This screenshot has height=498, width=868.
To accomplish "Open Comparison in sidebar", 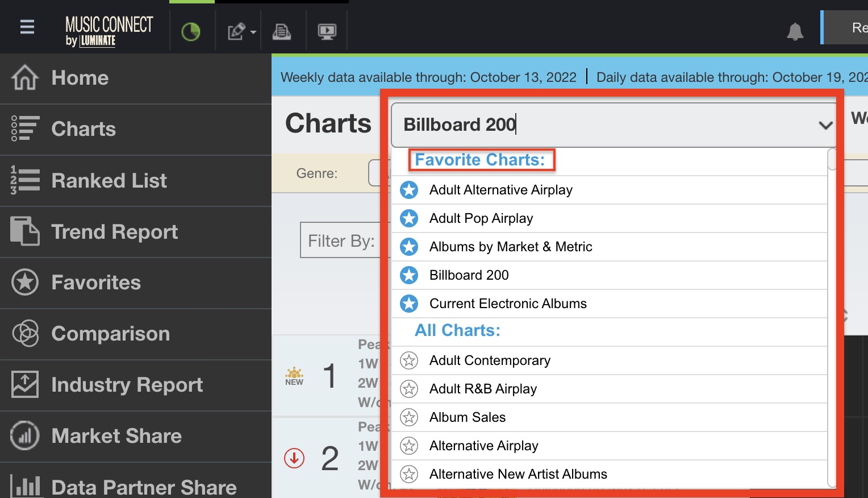I will click(x=136, y=334).
